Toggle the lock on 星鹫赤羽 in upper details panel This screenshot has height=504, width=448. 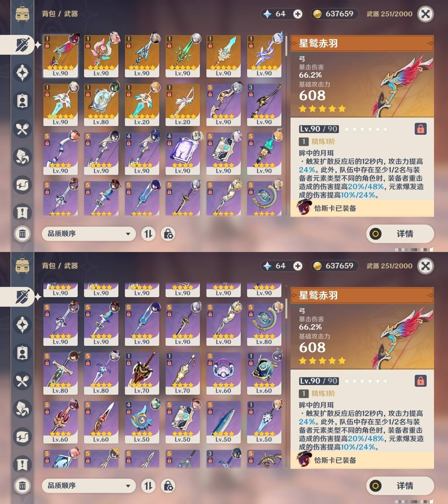tap(420, 129)
